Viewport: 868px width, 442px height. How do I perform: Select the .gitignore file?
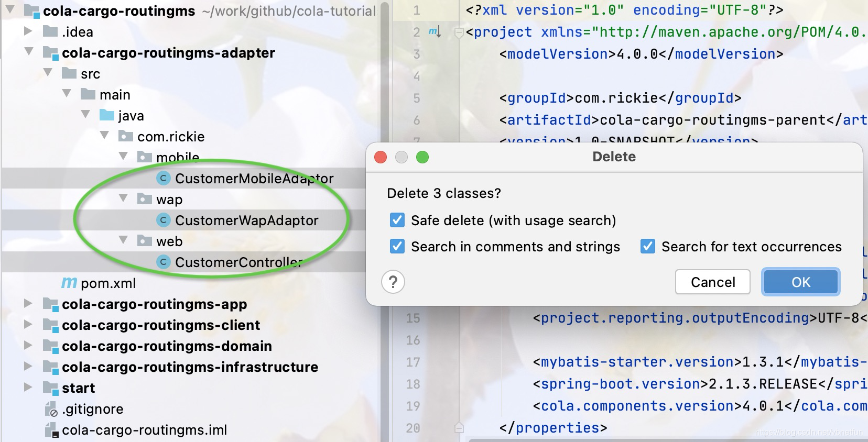pyautogui.click(x=93, y=409)
